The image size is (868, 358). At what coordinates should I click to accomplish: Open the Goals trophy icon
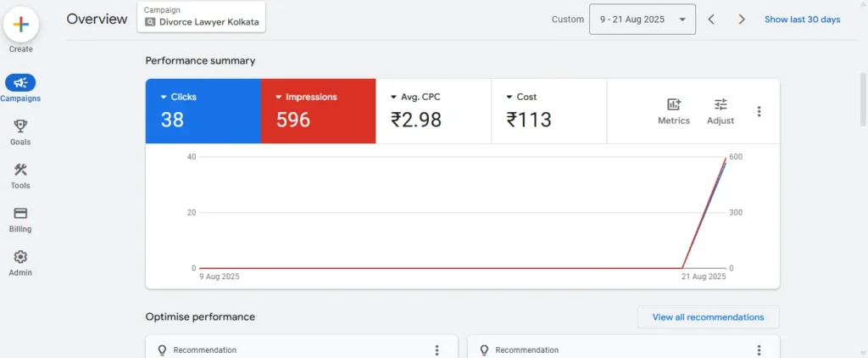(20, 126)
